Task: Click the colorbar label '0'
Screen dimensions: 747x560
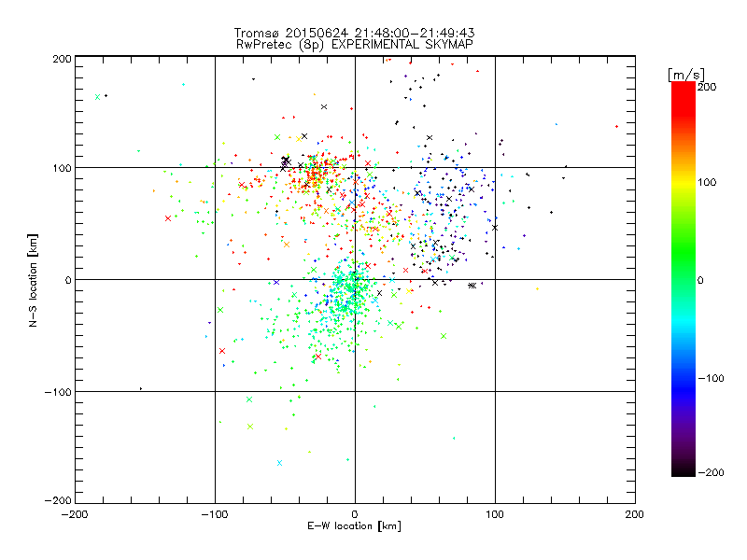Action: [701, 281]
